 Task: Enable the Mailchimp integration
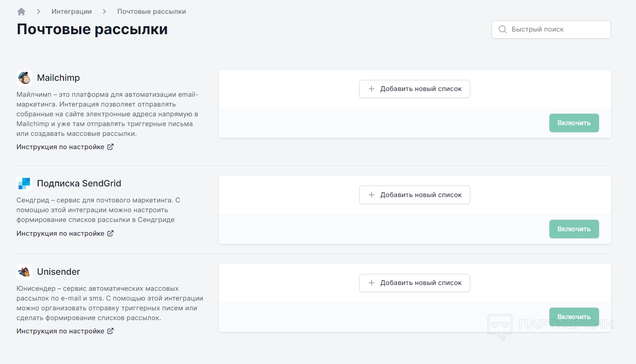coord(574,123)
